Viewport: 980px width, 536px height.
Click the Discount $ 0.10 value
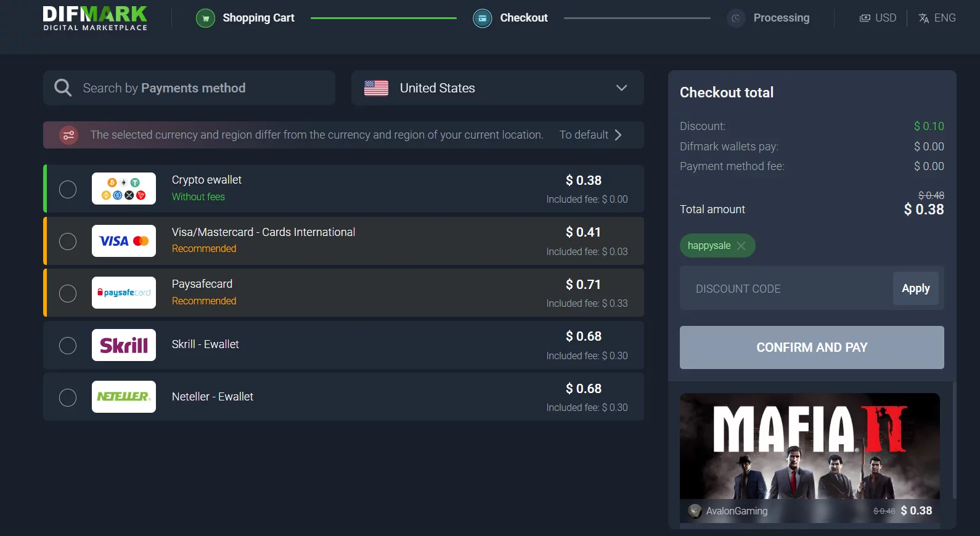coord(929,126)
